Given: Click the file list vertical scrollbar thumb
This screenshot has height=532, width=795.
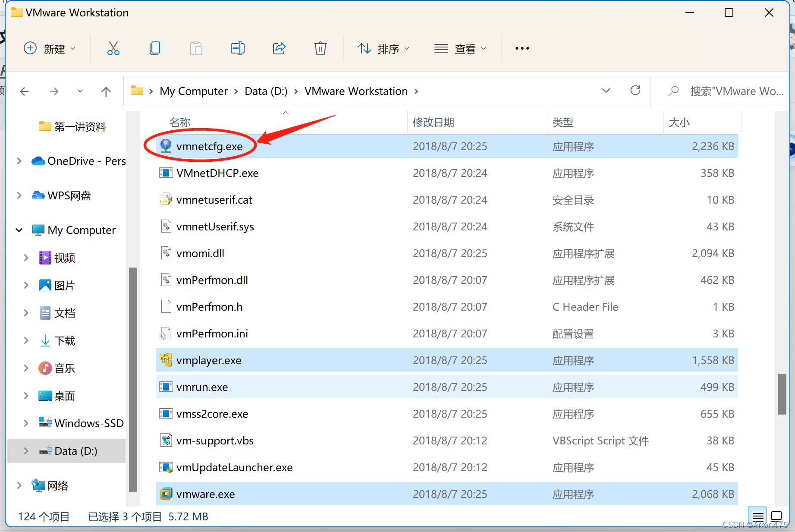Looking at the screenshot, I should [x=782, y=394].
